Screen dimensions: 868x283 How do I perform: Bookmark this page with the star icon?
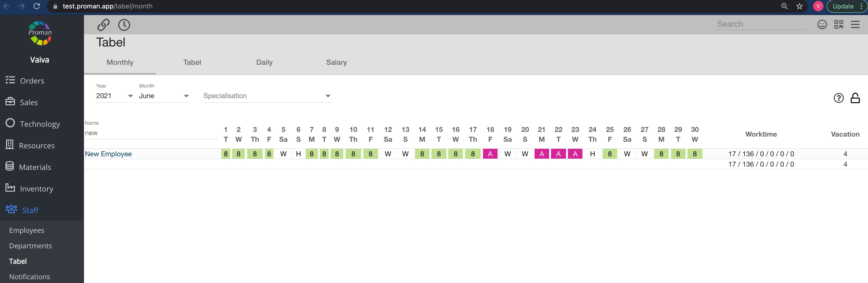point(799,6)
